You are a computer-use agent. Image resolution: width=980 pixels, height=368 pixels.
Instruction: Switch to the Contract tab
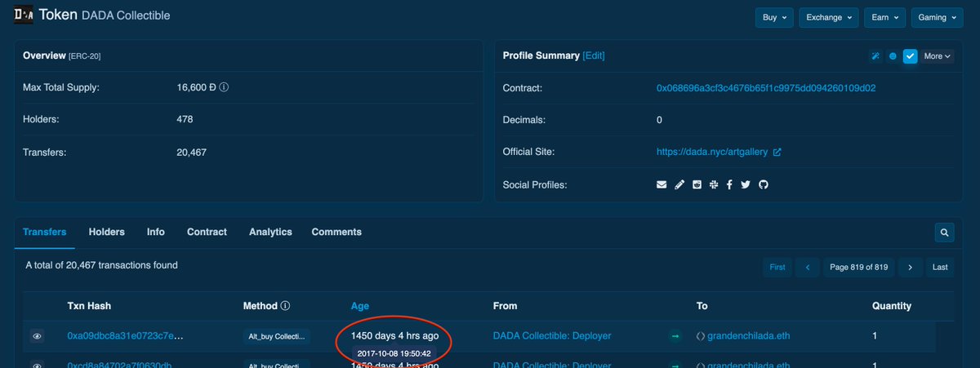tap(207, 232)
